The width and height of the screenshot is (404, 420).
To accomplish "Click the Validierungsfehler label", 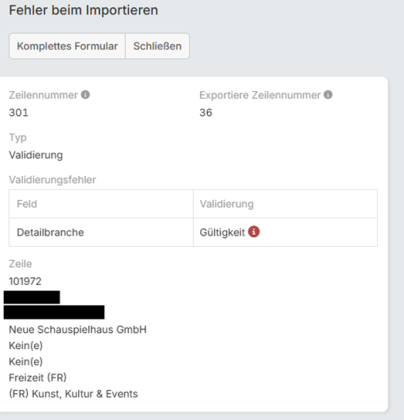I will (52, 180).
